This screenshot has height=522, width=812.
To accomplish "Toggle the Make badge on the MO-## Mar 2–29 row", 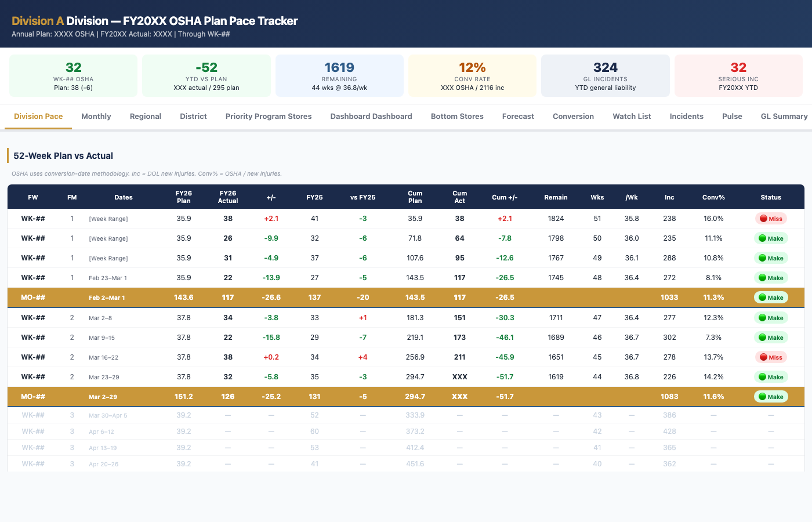I will (771, 396).
